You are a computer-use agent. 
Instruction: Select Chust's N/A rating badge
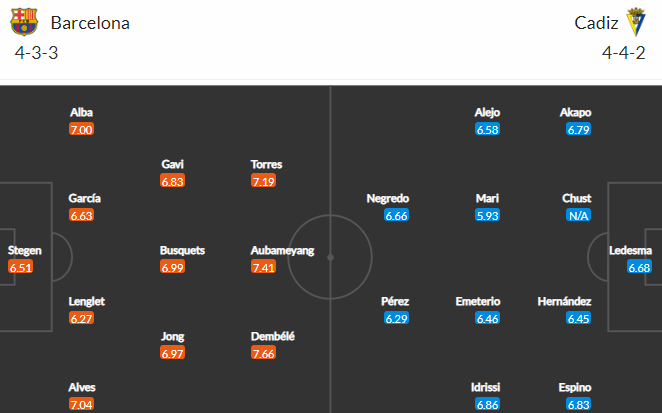coord(578,215)
